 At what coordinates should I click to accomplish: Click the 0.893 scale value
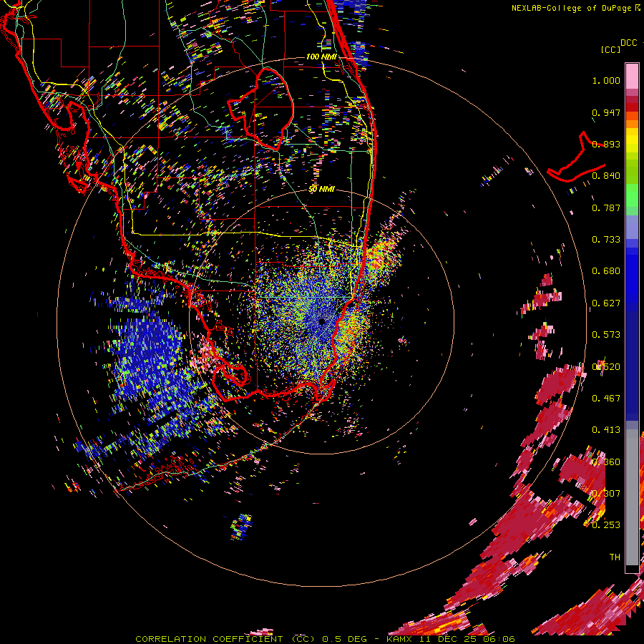point(606,144)
